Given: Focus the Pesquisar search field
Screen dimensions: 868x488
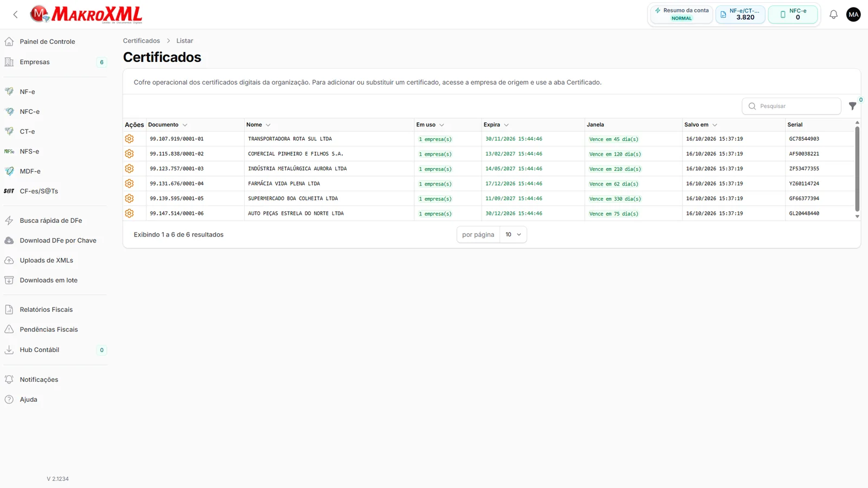Looking at the screenshot, I should 791,106.
